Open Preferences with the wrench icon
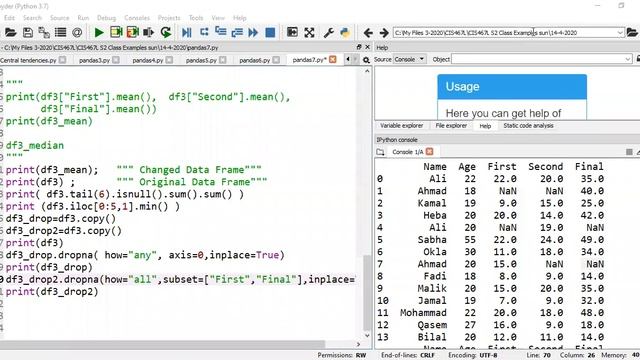The height and width of the screenshot is (360, 640). click(329, 32)
